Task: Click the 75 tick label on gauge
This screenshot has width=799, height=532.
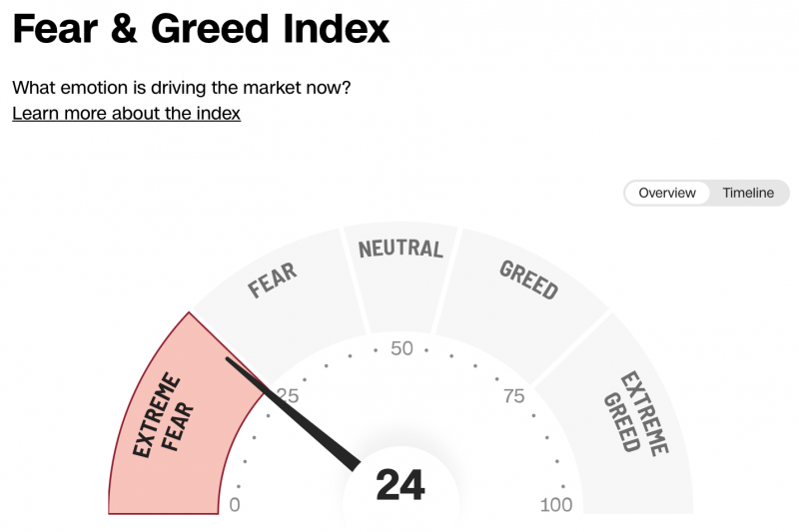Action: [x=513, y=396]
